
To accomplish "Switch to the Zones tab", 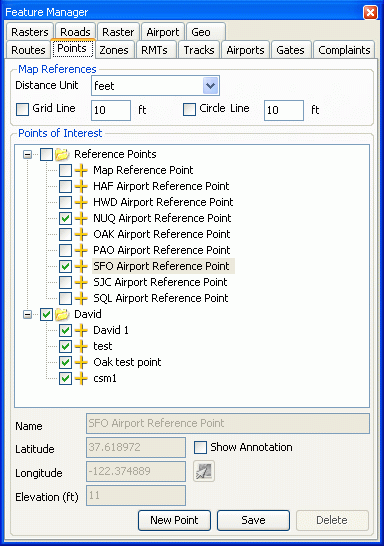I will (x=114, y=50).
